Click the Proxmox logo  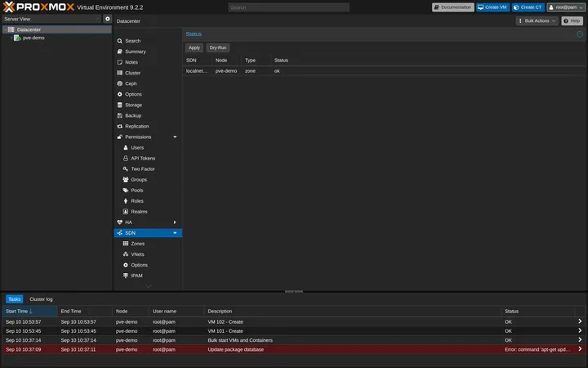38,7
